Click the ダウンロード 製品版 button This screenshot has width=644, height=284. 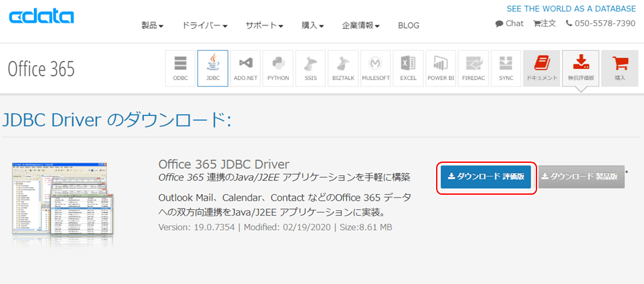(x=581, y=177)
